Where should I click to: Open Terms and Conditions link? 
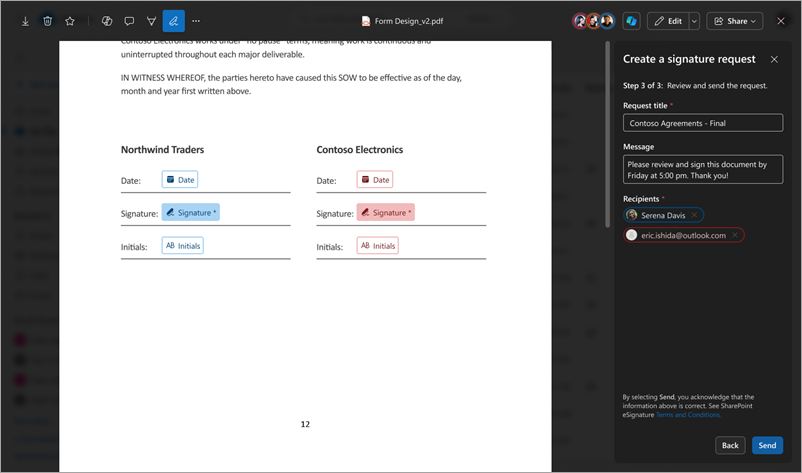[x=688, y=415]
